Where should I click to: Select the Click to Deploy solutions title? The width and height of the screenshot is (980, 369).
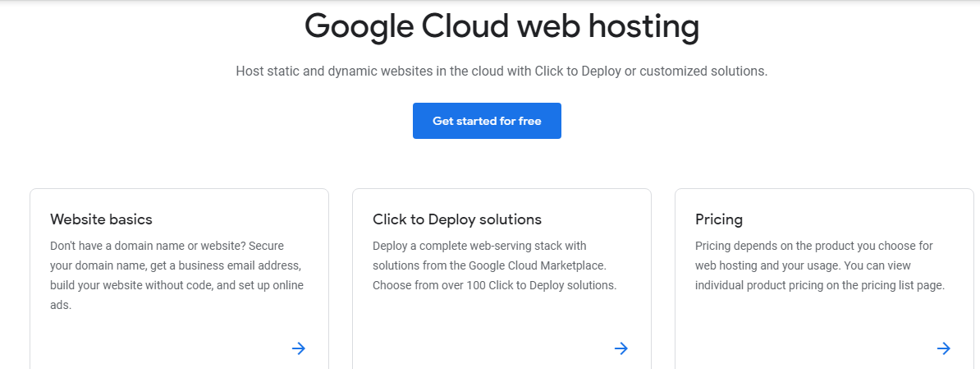(x=456, y=219)
